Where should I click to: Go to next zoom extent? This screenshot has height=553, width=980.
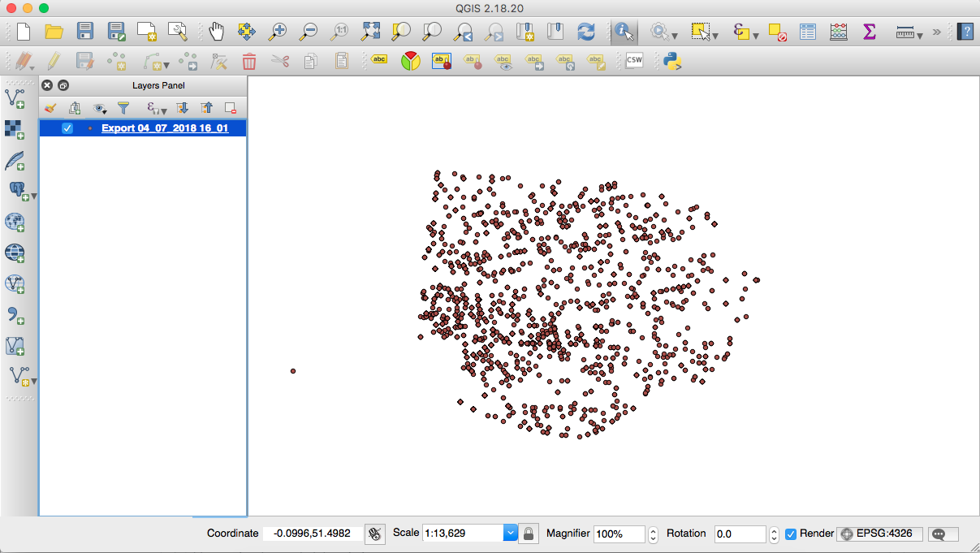[494, 32]
